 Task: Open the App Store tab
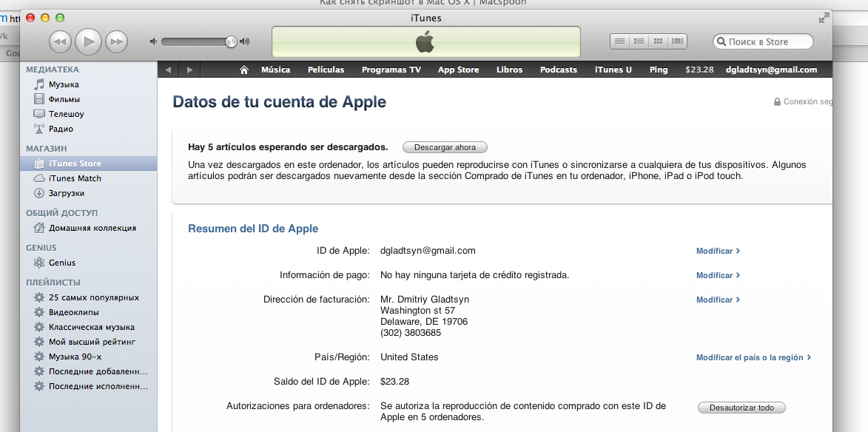click(x=458, y=70)
